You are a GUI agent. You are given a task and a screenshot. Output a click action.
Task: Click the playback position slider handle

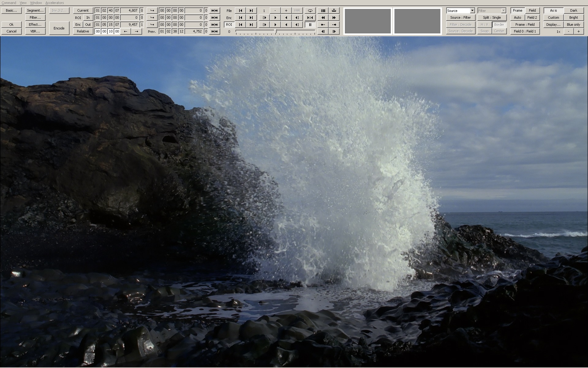coord(276,31)
